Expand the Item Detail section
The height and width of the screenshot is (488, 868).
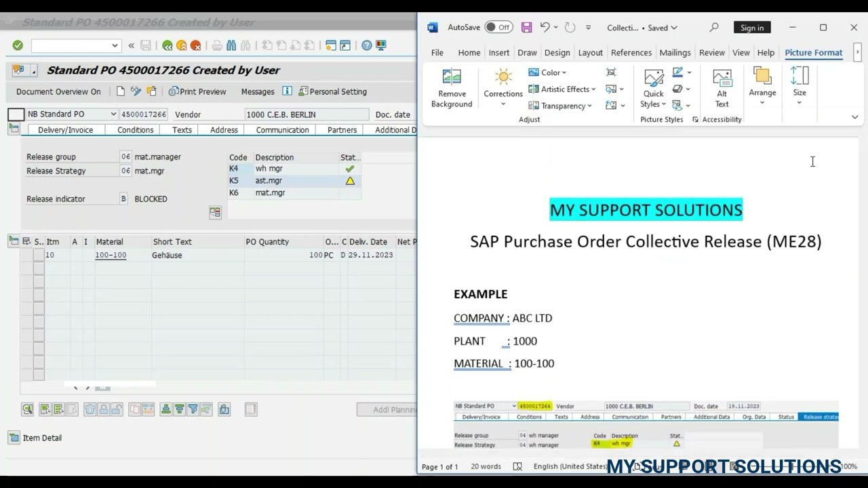[14, 438]
